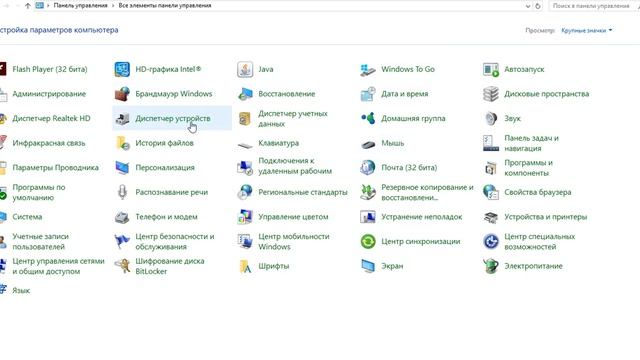This screenshot has width=640, height=360.
Task: Focus the Поиск в панели управления field
Action: (594, 6)
